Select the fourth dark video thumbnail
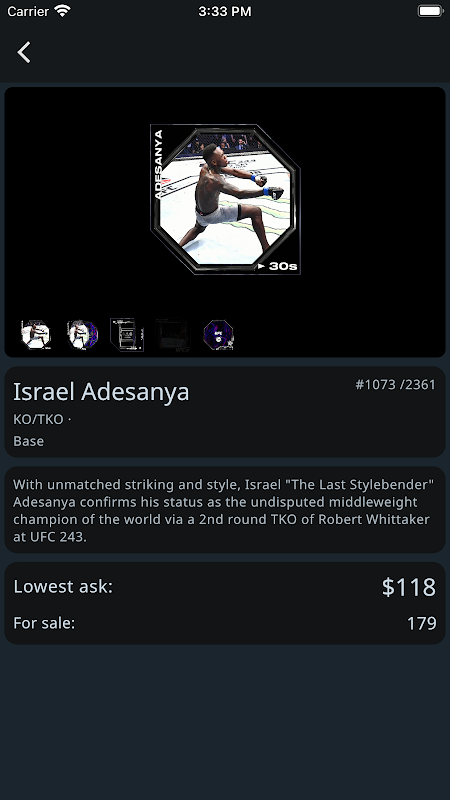Screen dimensions: 450x800 (x=173, y=335)
